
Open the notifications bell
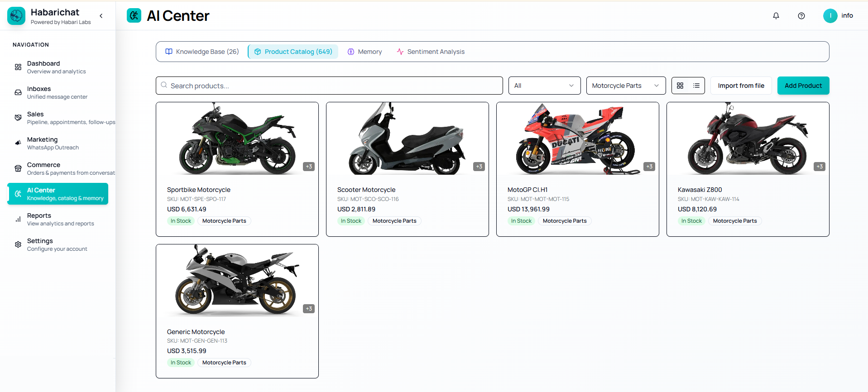pyautogui.click(x=776, y=16)
